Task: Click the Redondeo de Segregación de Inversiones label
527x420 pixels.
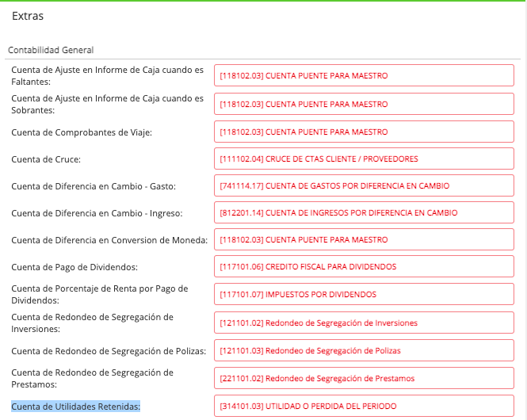Action: (93, 323)
